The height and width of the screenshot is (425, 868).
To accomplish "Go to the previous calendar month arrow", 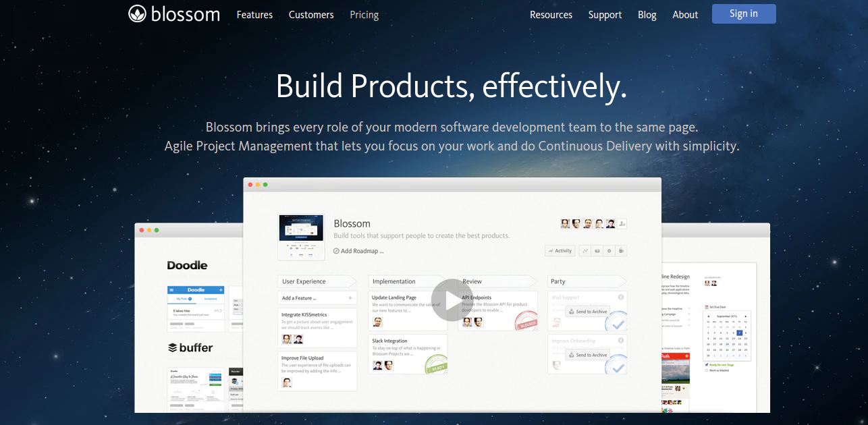I will (x=708, y=316).
